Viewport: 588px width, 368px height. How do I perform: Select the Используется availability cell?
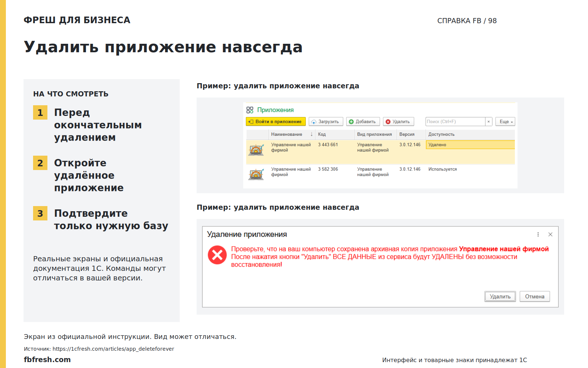(442, 169)
